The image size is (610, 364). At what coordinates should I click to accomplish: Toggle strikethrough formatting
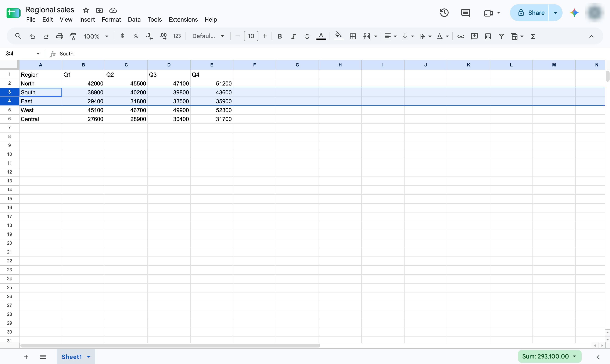click(x=307, y=36)
